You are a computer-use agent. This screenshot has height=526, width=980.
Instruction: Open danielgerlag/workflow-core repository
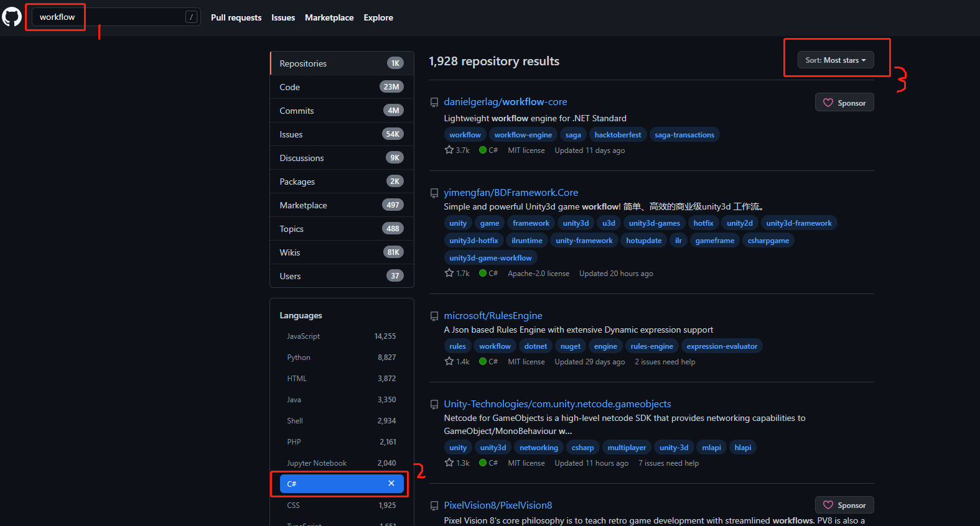coord(505,102)
